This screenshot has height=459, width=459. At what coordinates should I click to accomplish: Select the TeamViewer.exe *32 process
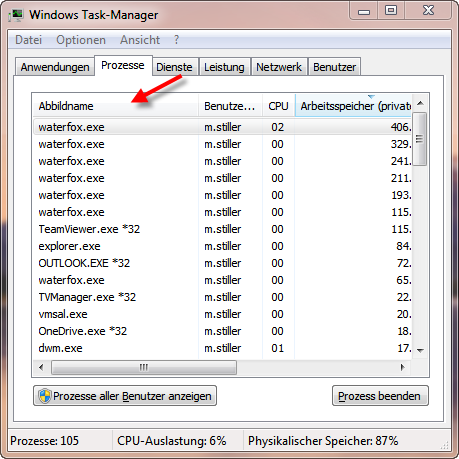click(222, 229)
